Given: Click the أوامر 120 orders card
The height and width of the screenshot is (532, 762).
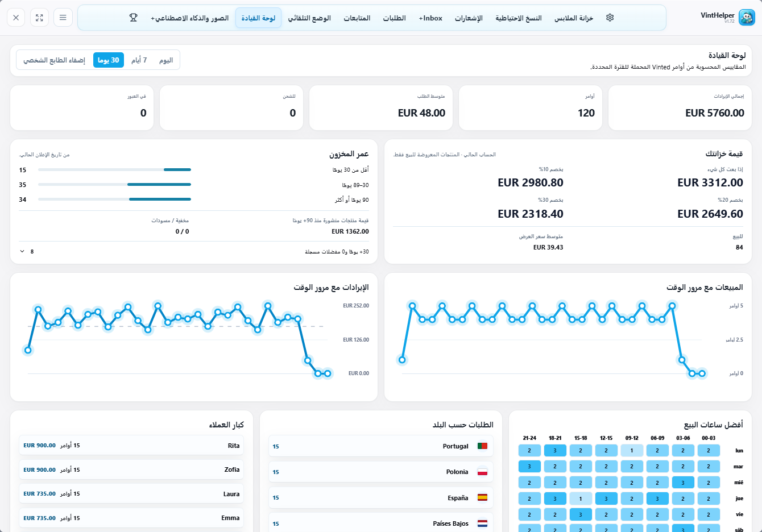Looking at the screenshot, I should (x=530, y=108).
